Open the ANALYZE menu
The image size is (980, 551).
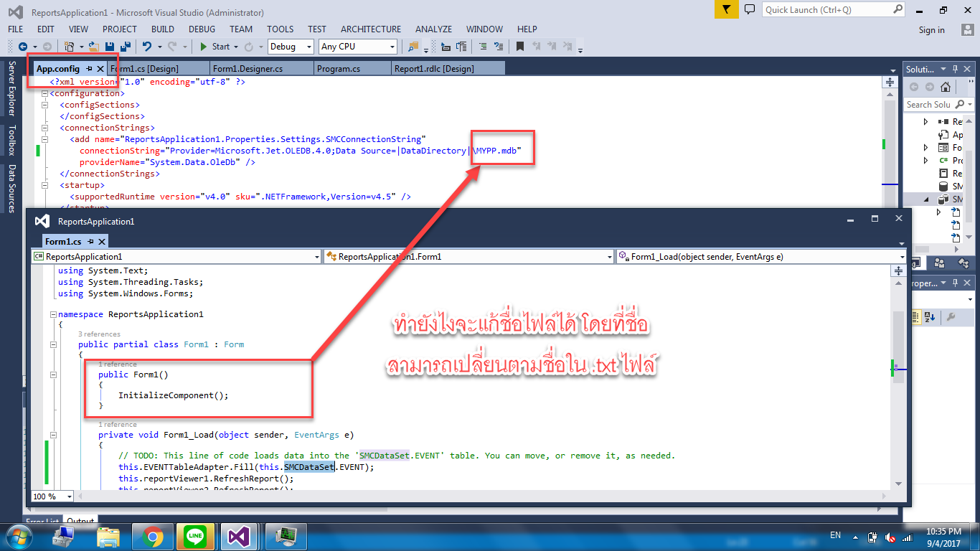pyautogui.click(x=433, y=29)
